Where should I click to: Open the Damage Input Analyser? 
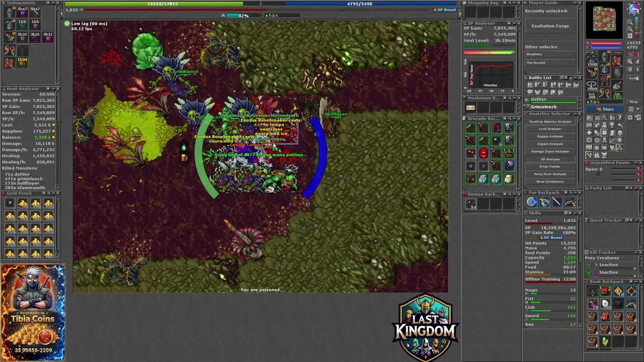coord(550,151)
